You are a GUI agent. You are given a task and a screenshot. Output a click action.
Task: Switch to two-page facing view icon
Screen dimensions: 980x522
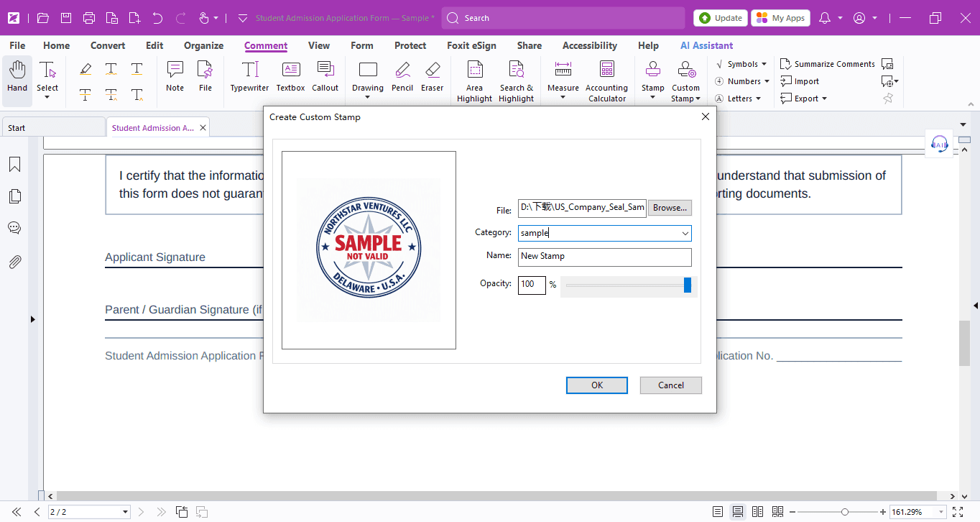click(757, 512)
